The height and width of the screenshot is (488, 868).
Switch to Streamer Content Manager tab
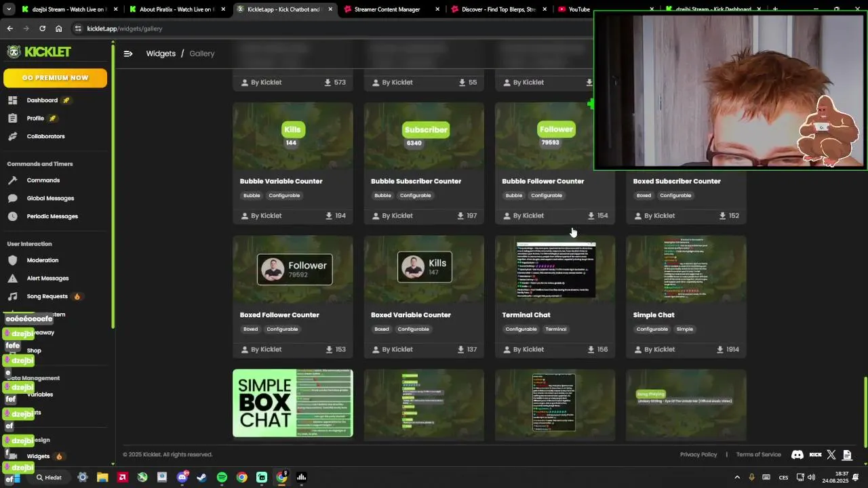tap(390, 9)
